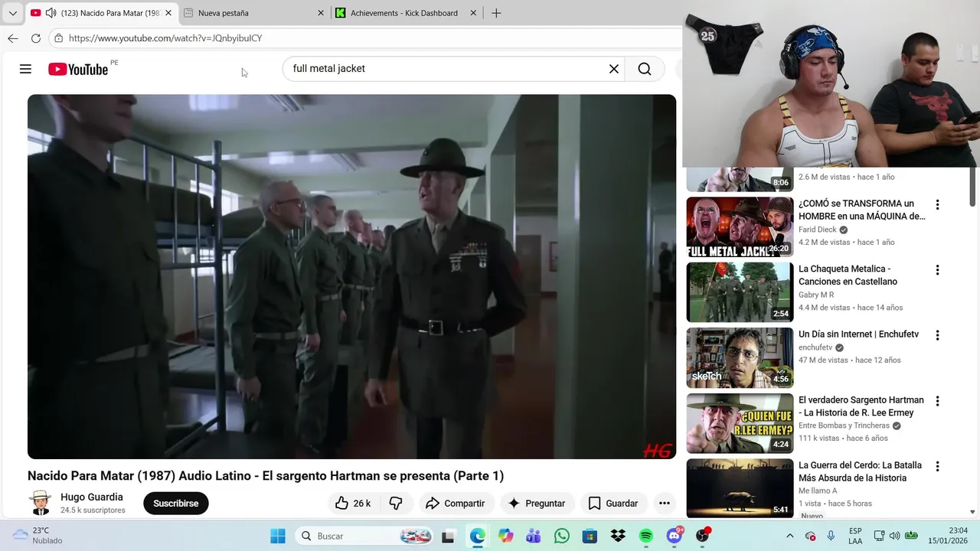This screenshot has width=980, height=551.
Task: Save the video with Guardar
Action: [x=612, y=503]
